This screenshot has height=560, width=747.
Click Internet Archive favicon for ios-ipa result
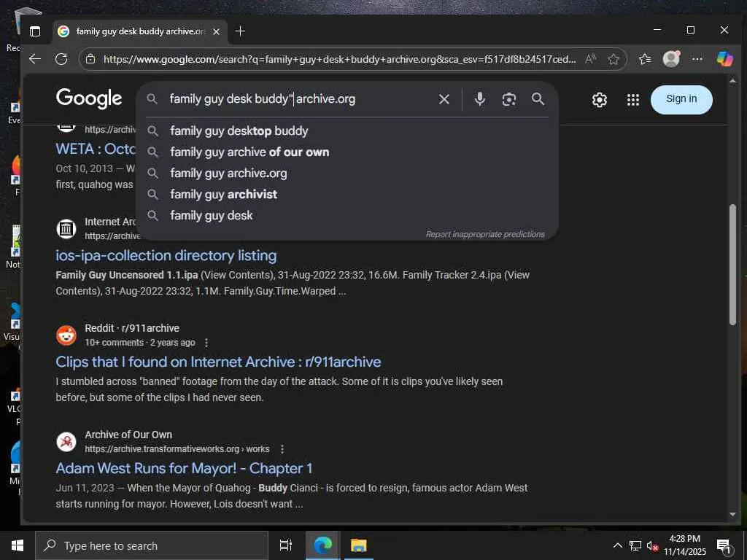click(66, 229)
